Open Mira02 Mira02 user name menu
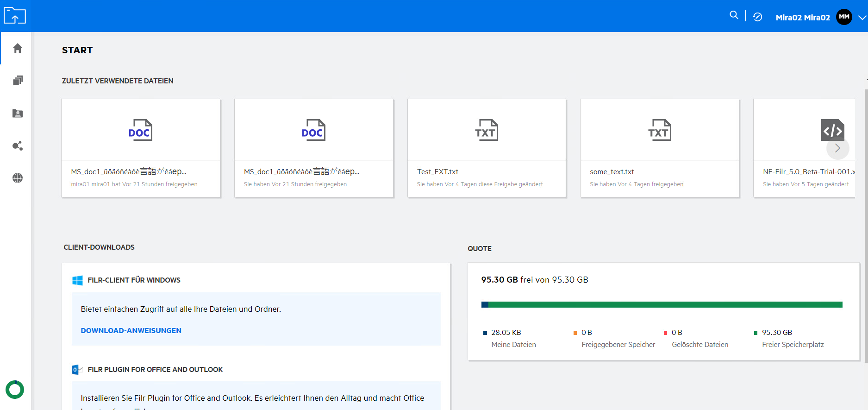The image size is (868, 410). [x=802, y=18]
